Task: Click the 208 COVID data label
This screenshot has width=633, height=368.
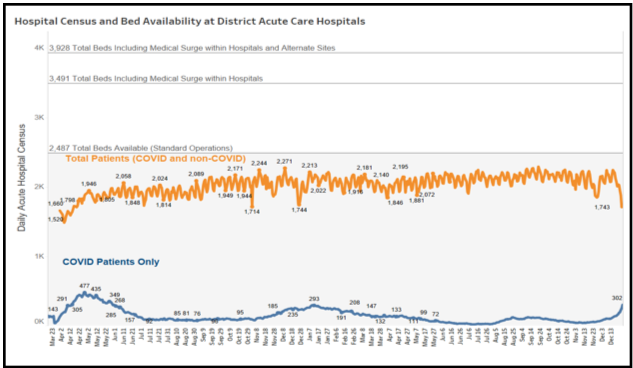Action: (354, 303)
